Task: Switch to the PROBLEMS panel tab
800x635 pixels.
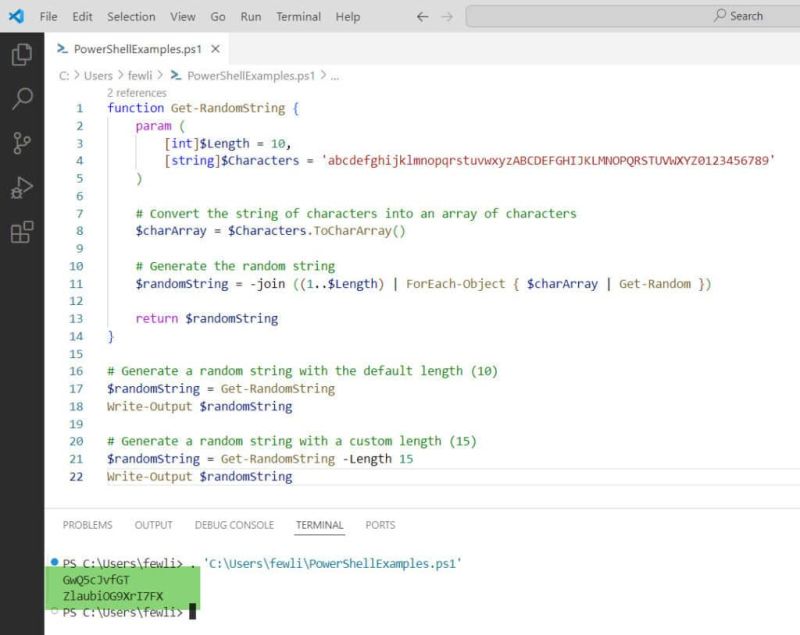Action: pos(87,524)
